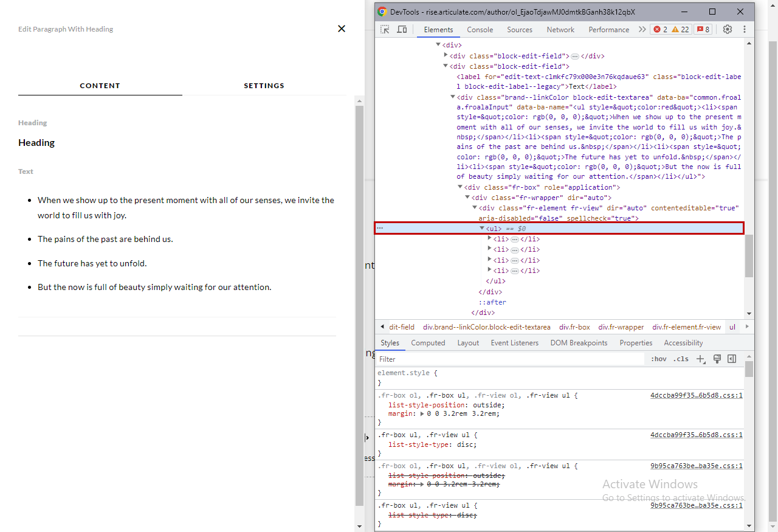Click the new style rule plus icon
Viewport: 778px width, 532px height.
click(700, 359)
